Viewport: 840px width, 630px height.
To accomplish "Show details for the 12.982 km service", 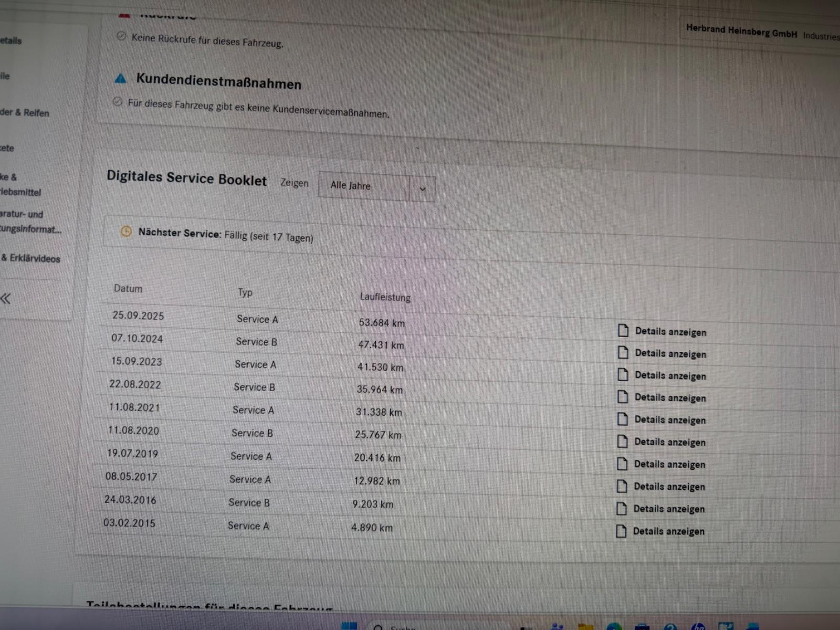I will 669,487.
